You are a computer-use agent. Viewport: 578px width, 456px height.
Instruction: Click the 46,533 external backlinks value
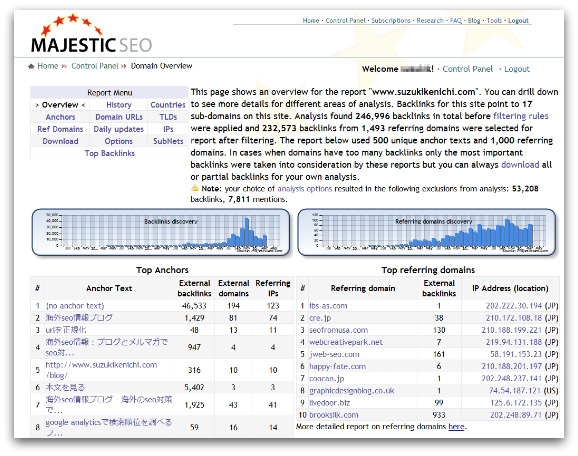[x=194, y=306]
